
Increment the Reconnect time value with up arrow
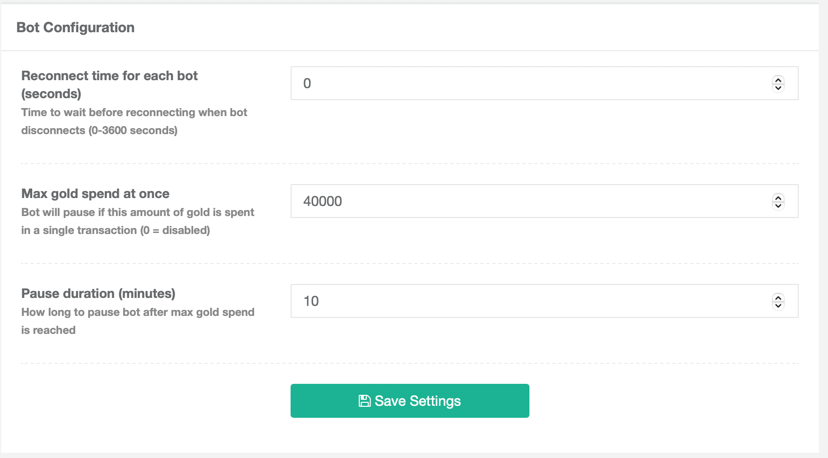coord(778,79)
